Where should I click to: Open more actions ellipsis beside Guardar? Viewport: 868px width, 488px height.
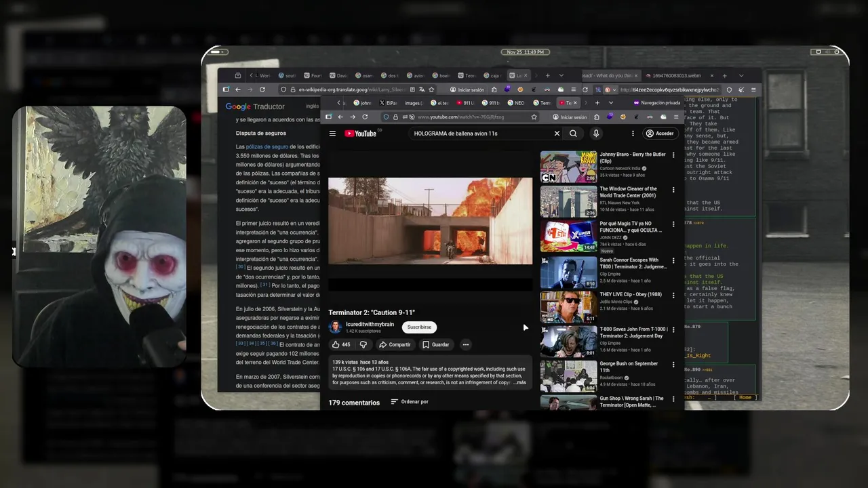[x=465, y=344]
